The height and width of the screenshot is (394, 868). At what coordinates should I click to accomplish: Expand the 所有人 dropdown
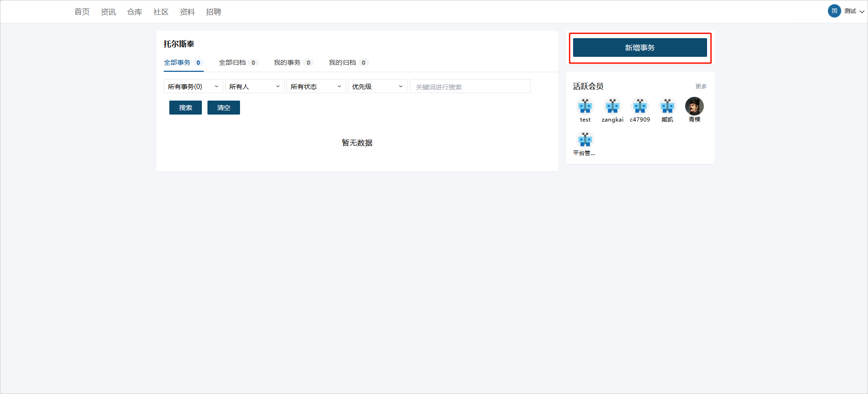[x=254, y=87]
